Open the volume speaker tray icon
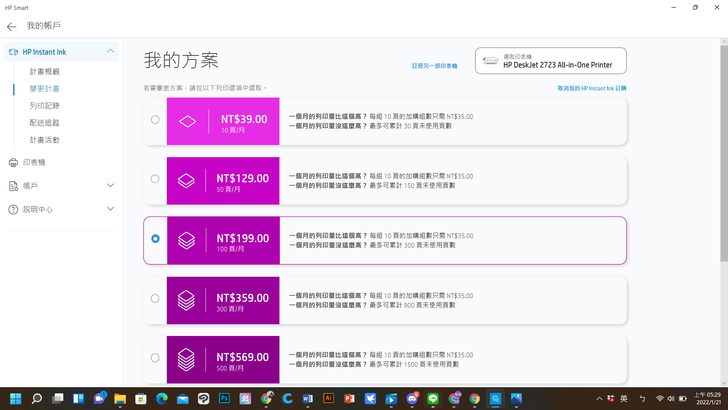Screen dimensions: 728x410 coord(671,398)
